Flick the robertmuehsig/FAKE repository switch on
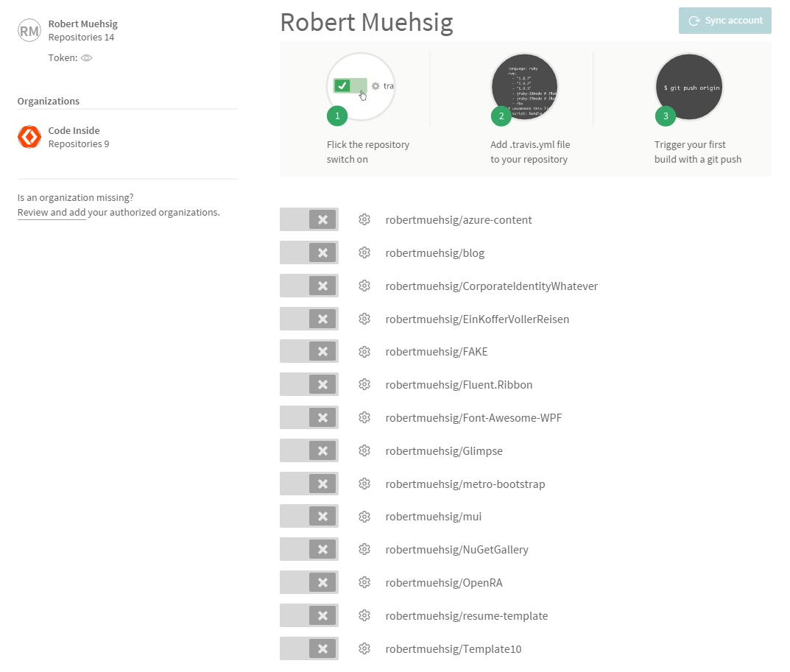 click(x=308, y=351)
